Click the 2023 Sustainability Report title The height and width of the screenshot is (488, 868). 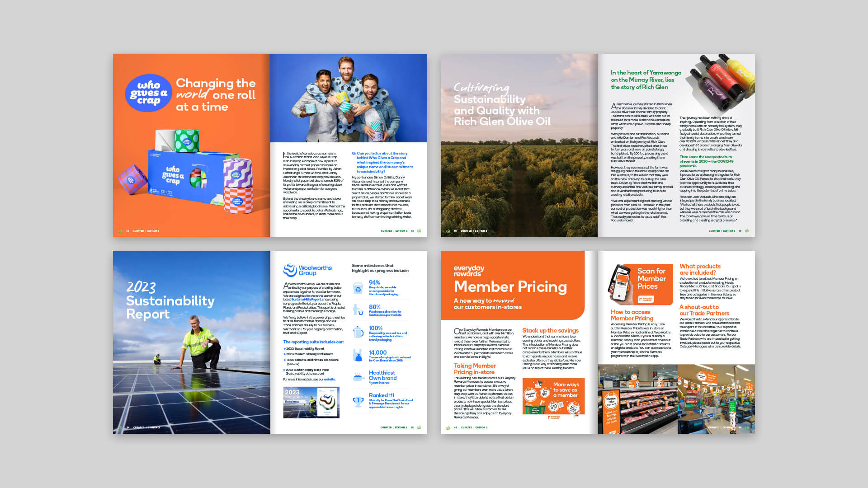click(x=170, y=300)
